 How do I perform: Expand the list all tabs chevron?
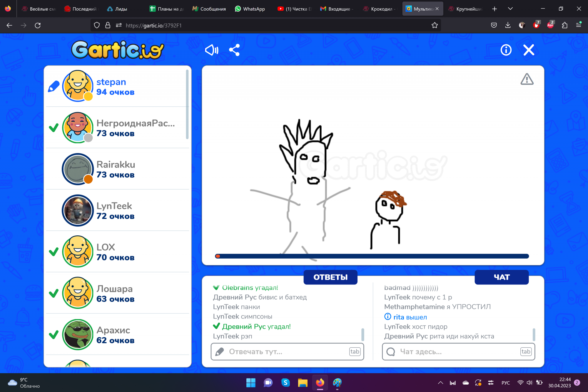coord(510,9)
